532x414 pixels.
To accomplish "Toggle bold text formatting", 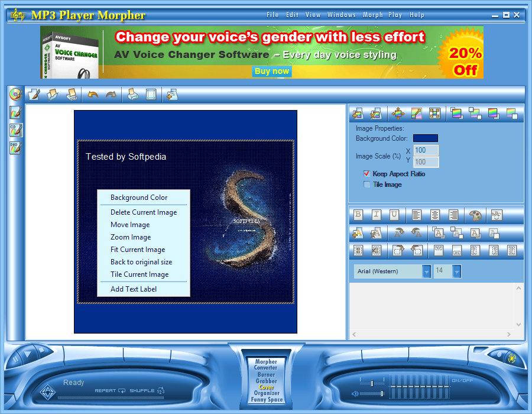I will pyautogui.click(x=358, y=215).
